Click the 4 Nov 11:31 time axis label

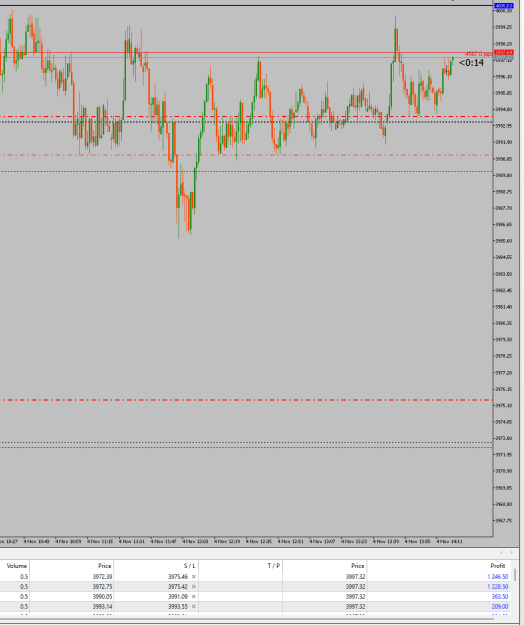pyautogui.click(x=131, y=541)
